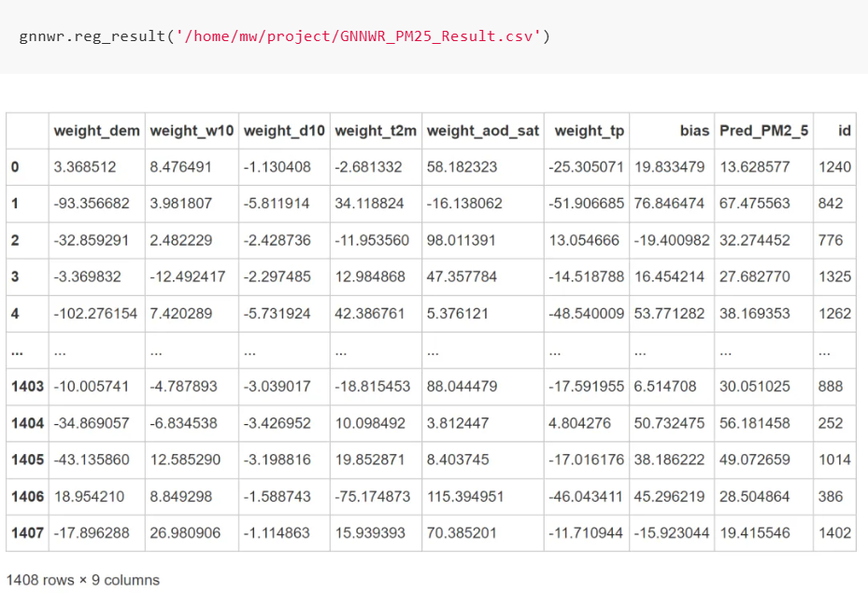Click row index 0 label
Image resolution: width=868 pixels, height=595 pixels.
pos(15,166)
